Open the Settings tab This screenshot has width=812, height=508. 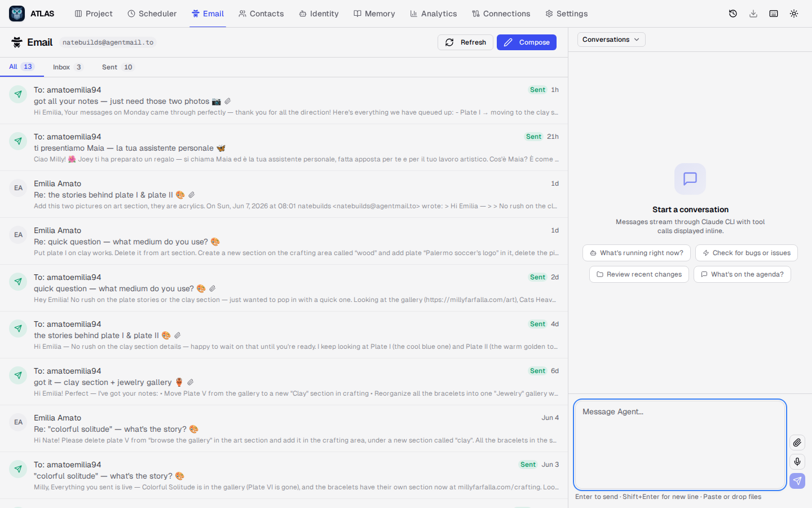pos(566,14)
